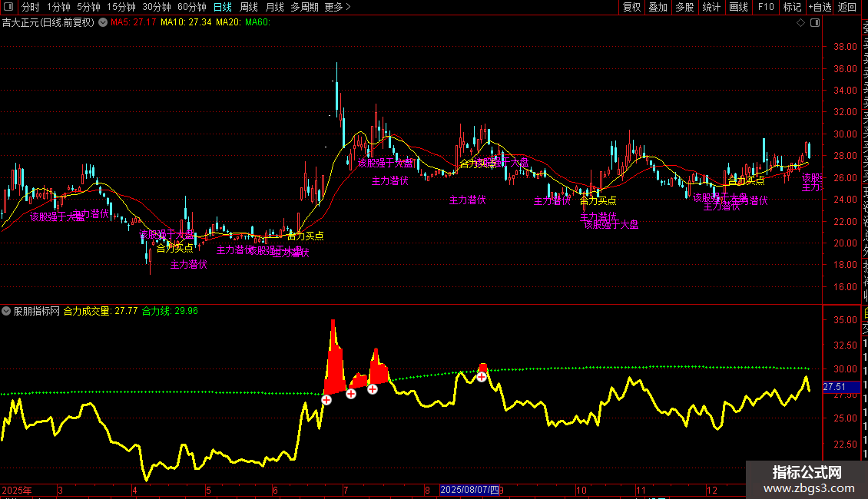The image size is (868, 499).
Task: Open the 统计 statistics button
Action: 711,7
